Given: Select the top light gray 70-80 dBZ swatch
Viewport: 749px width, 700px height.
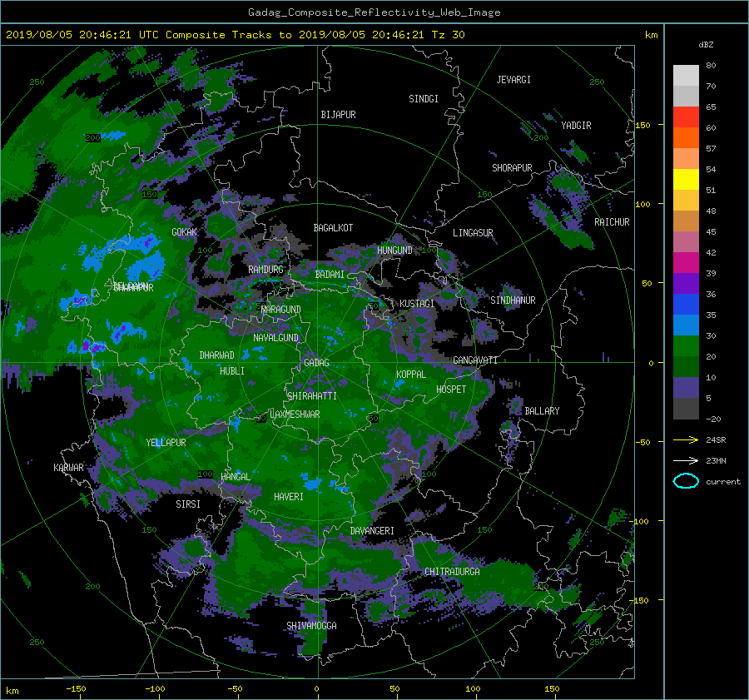Looking at the screenshot, I should point(686,76).
